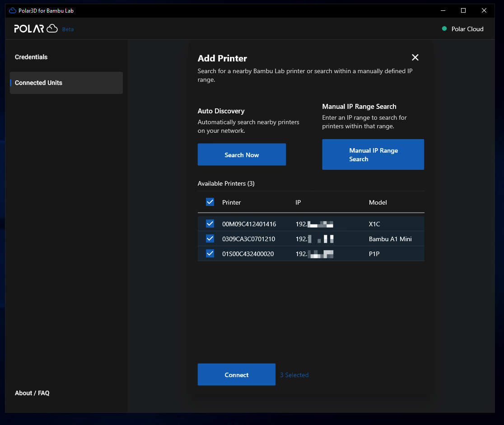Uncheck printer 00M09C412401416
The height and width of the screenshot is (425, 504).
(210, 224)
